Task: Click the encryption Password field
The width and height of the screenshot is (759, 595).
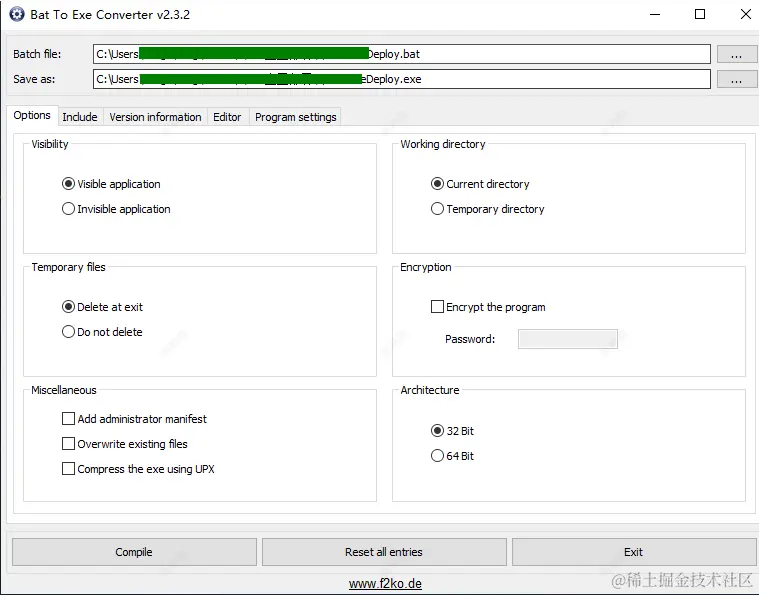Action: coord(568,339)
